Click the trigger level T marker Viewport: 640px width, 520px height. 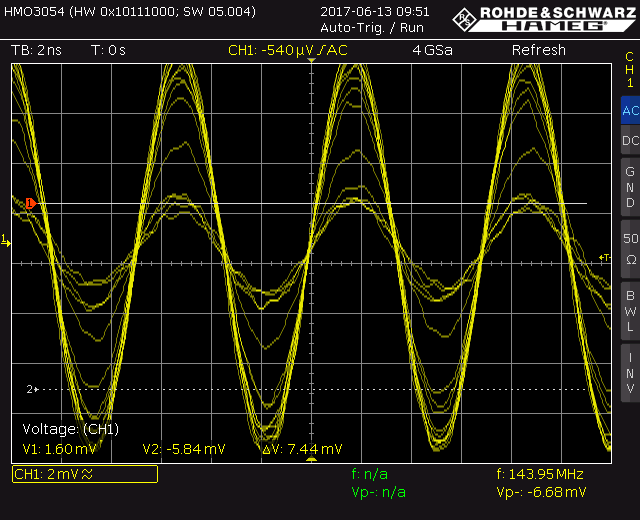pyautogui.click(x=604, y=258)
